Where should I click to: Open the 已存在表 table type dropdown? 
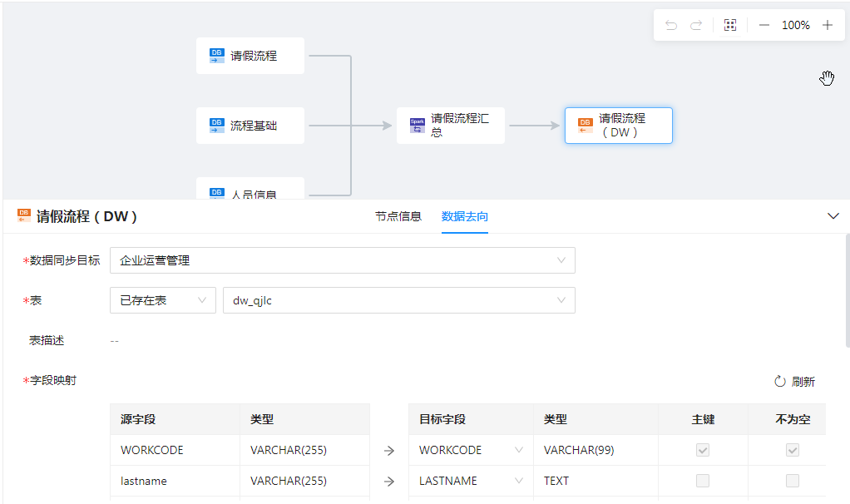(x=162, y=300)
